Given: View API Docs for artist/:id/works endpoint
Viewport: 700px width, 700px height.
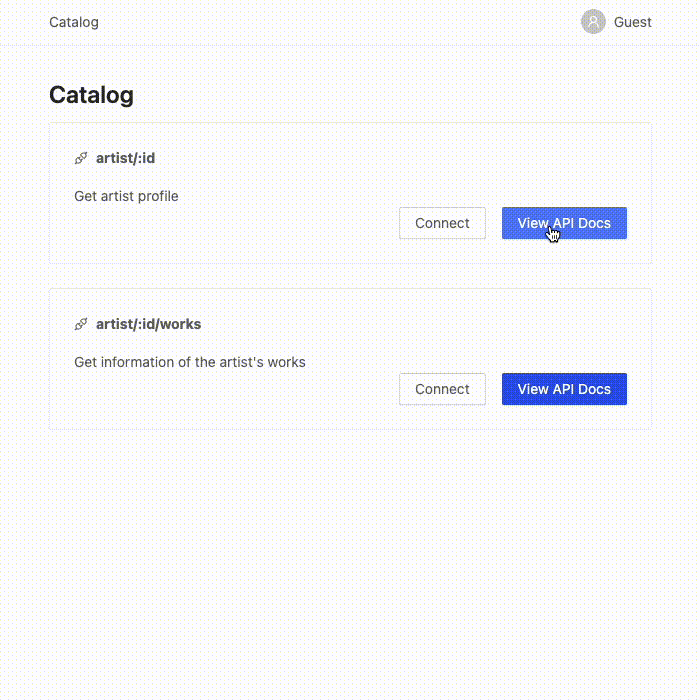Looking at the screenshot, I should tap(564, 389).
